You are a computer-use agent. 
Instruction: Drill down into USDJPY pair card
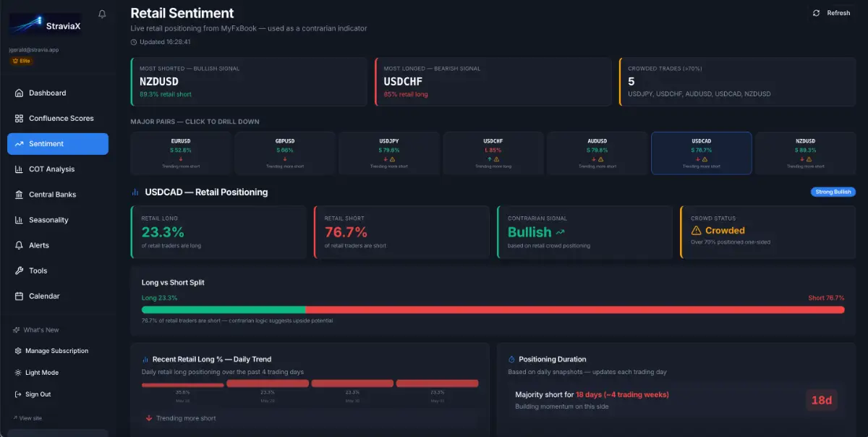[389, 153]
